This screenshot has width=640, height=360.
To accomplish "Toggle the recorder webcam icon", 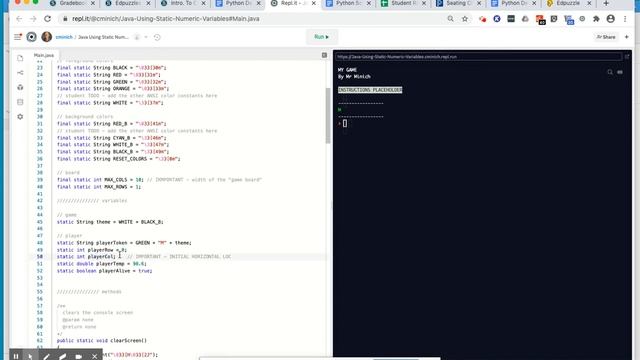I will [78, 356].
